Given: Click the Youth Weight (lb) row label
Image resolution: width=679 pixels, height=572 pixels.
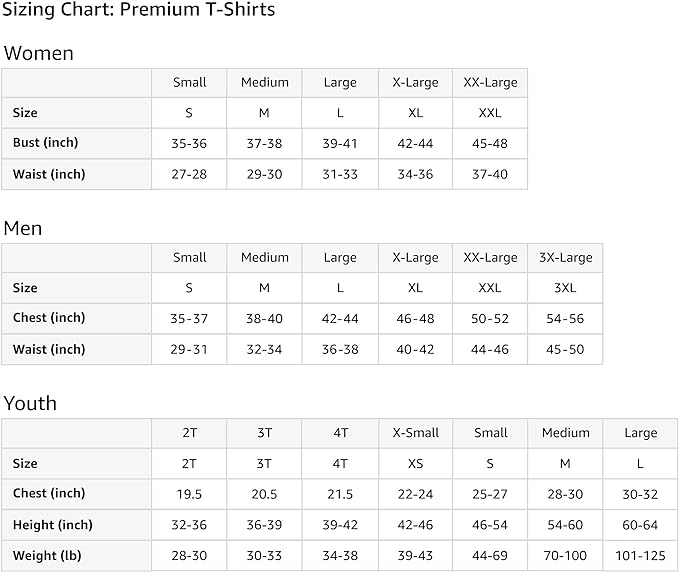Looking at the screenshot, I should tap(49, 556).
